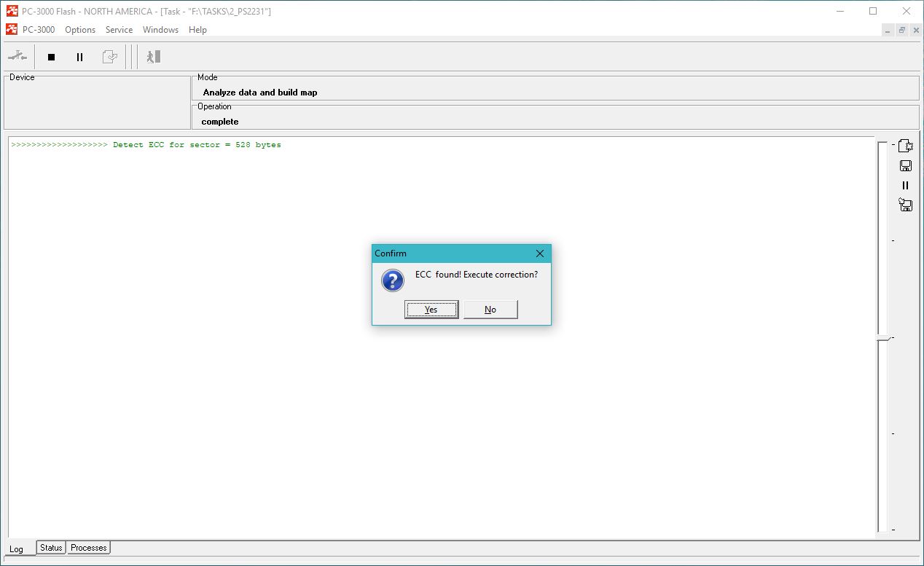Switch to the Status tab
The image size is (924, 566).
[x=51, y=548]
